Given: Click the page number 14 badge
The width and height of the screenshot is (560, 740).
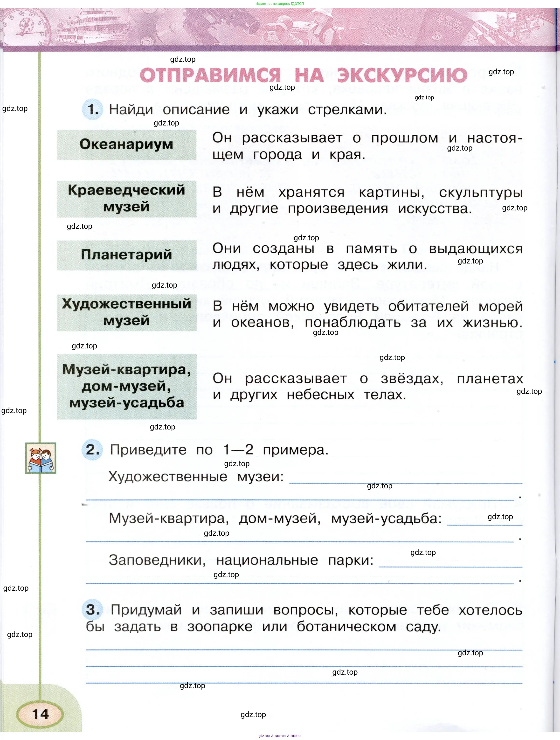Looking at the screenshot, I should coord(40,714).
